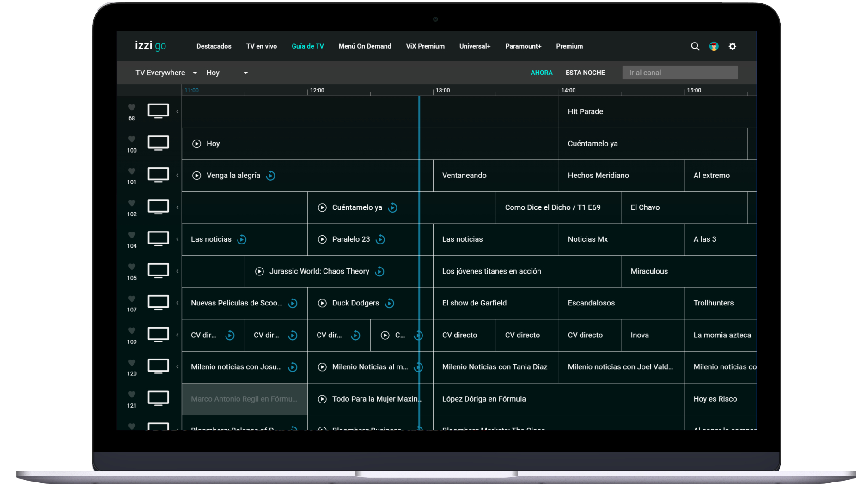Select the channel 105 TV icon
Viewport: 868px width, 488px height.
158,271
